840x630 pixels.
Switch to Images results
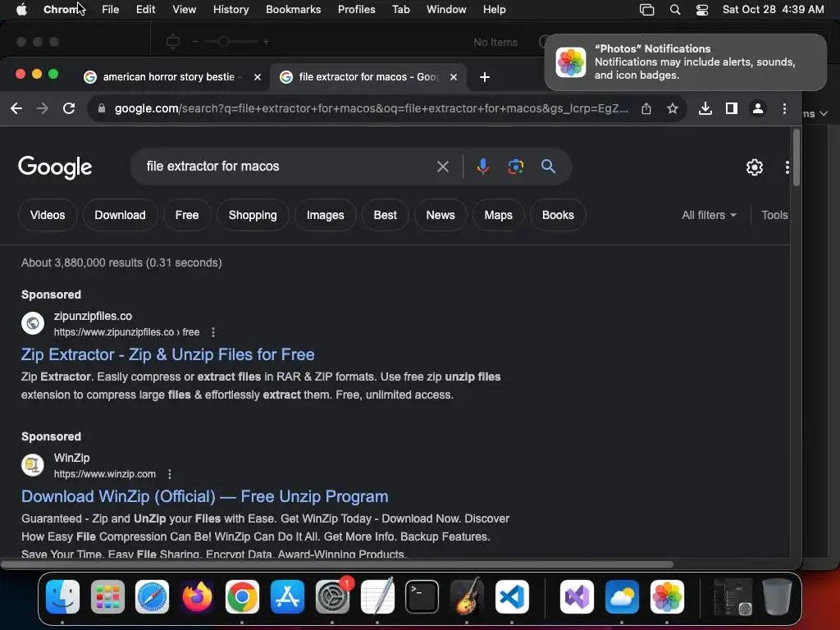tap(325, 216)
